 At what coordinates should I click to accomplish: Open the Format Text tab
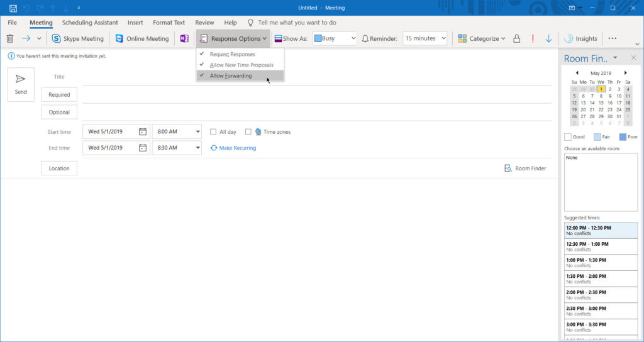[169, 23]
